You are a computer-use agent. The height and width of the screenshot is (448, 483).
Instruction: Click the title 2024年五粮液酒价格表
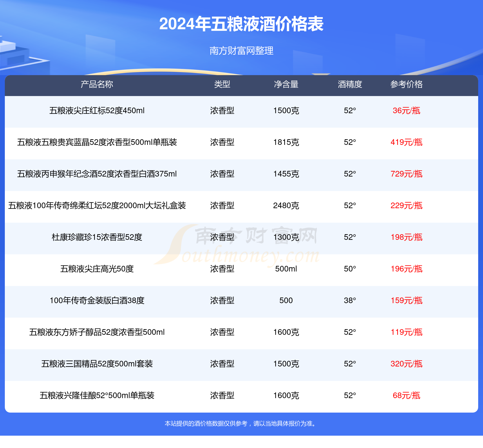[x=241, y=24]
